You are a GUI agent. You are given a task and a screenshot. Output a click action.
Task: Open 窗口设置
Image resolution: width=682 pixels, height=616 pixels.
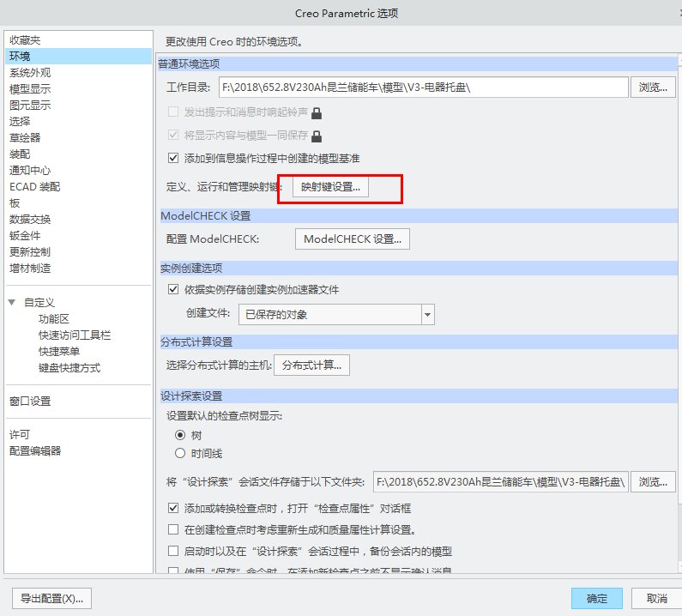coord(30,402)
